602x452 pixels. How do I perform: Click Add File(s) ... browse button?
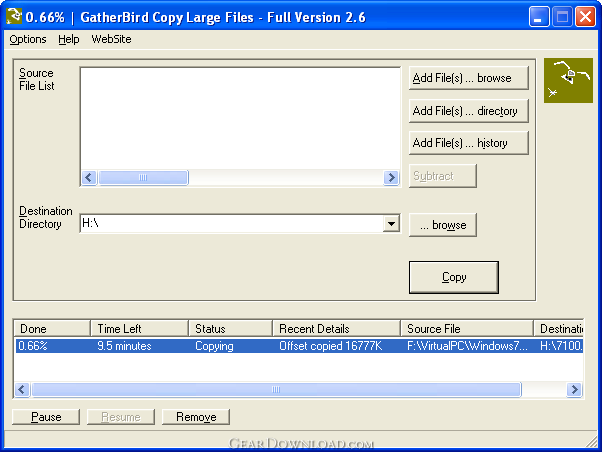(468, 78)
